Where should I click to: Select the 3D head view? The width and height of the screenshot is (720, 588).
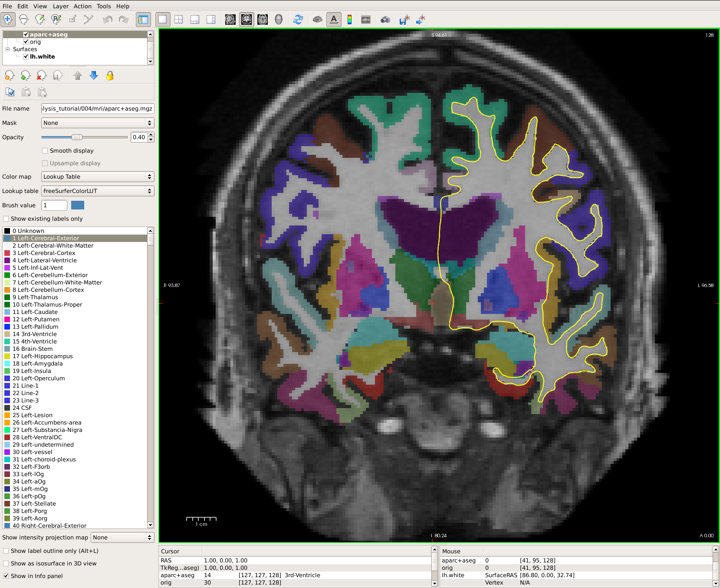(279, 20)
